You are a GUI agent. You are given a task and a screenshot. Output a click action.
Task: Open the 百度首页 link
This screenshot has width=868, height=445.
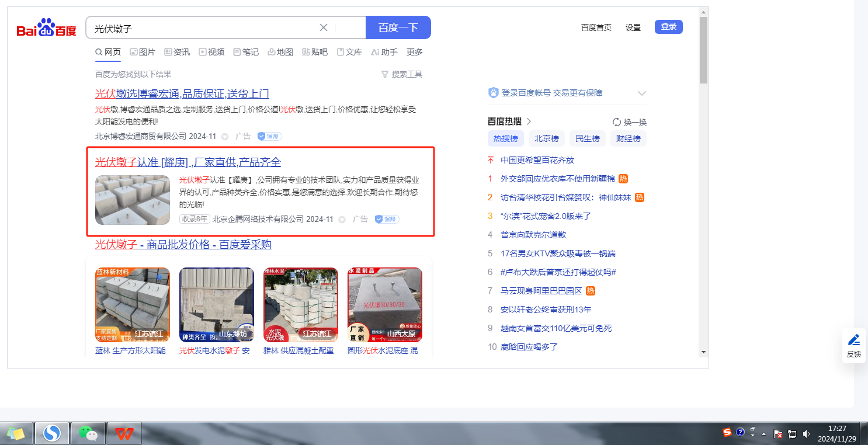click(596, 27)
